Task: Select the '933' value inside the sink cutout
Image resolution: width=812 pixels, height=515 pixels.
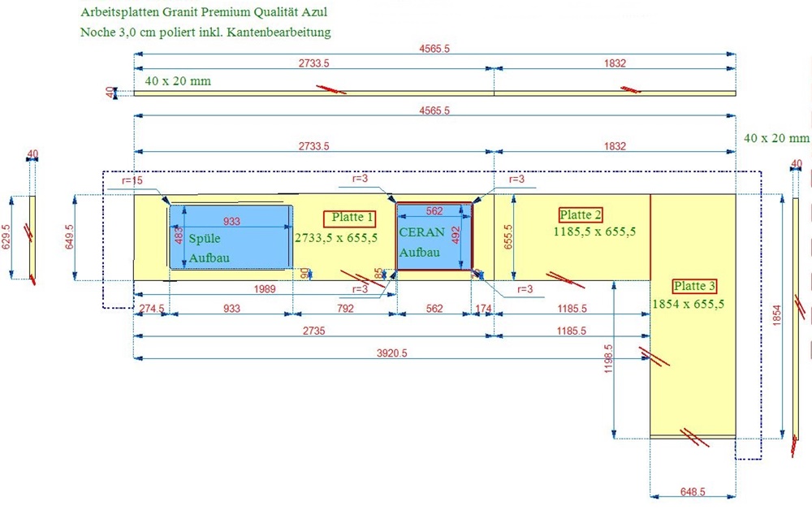Action: tap(231, 221)
